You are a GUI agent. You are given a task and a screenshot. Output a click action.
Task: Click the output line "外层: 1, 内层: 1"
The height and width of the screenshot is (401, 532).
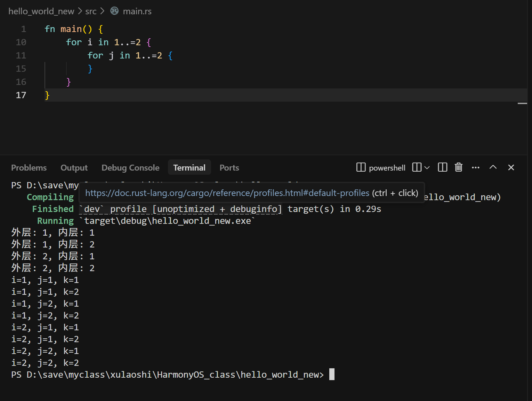point(53,233)
